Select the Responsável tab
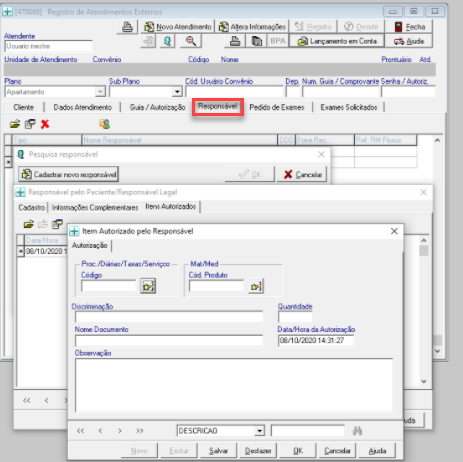Screen dimensions: 463x462 point(218,107)
